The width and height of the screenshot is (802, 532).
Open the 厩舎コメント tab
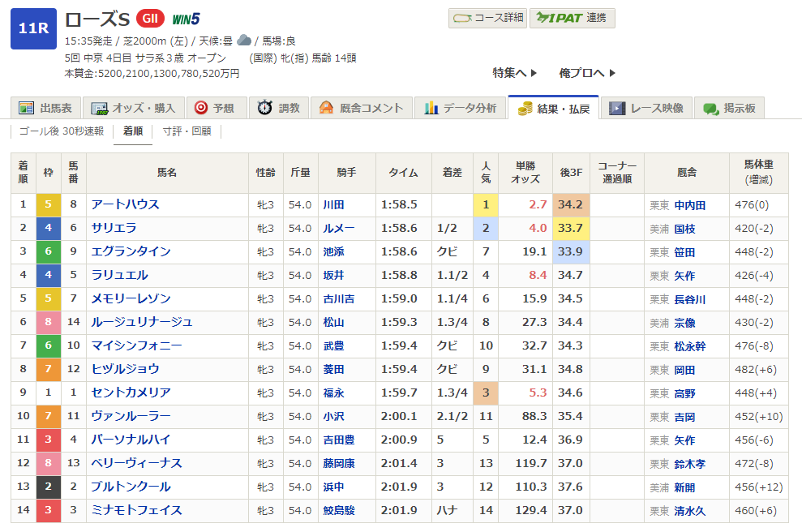[x=362, y=108]
